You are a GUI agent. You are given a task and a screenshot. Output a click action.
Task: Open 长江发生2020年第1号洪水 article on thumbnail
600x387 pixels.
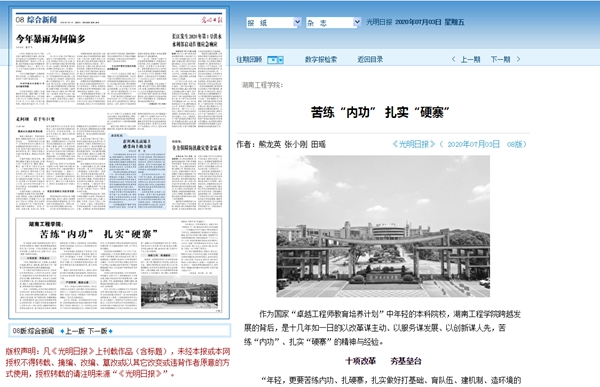[197, 40]
